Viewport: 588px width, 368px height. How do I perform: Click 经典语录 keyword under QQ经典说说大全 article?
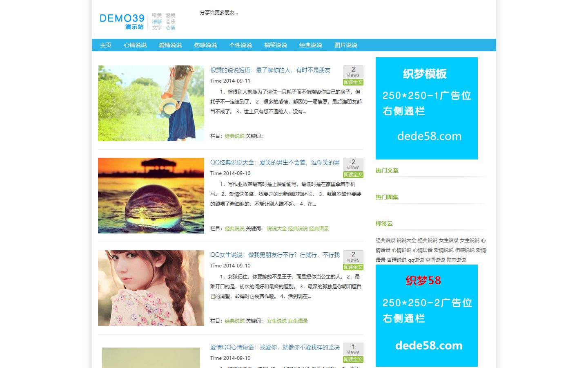[319, 229]
